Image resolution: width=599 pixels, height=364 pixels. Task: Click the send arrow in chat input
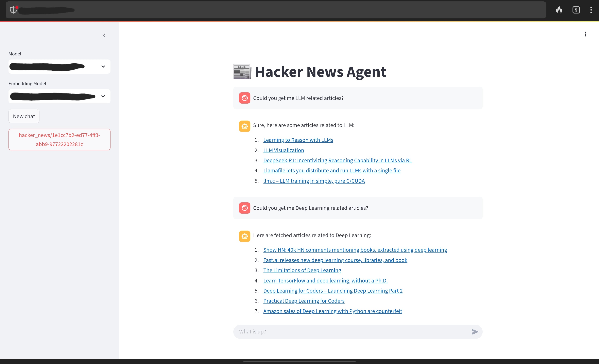(x=475, y=332)
